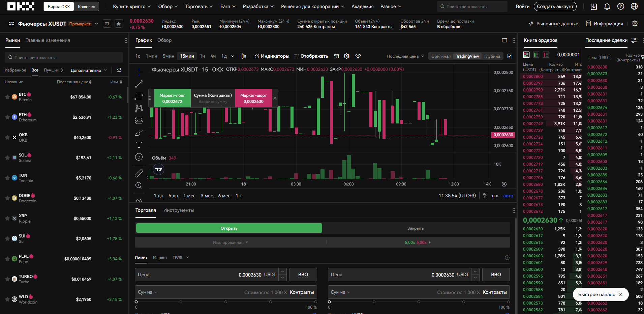The width and height of the screenshot is (644, 314).
Task: Open candlestick chart type selector
Action: 244,56
